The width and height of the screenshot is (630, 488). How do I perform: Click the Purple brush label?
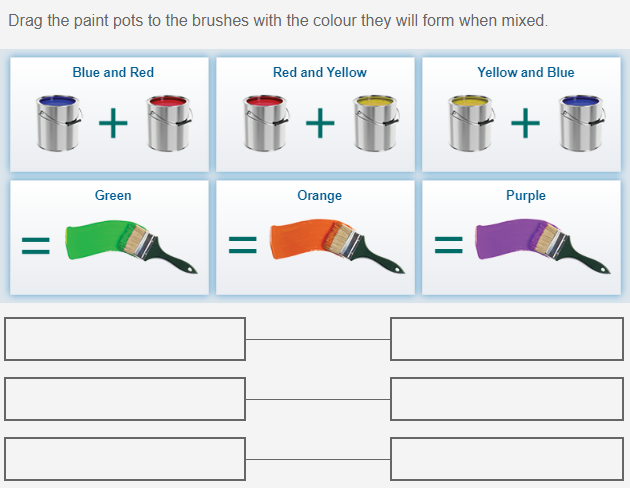526,195
